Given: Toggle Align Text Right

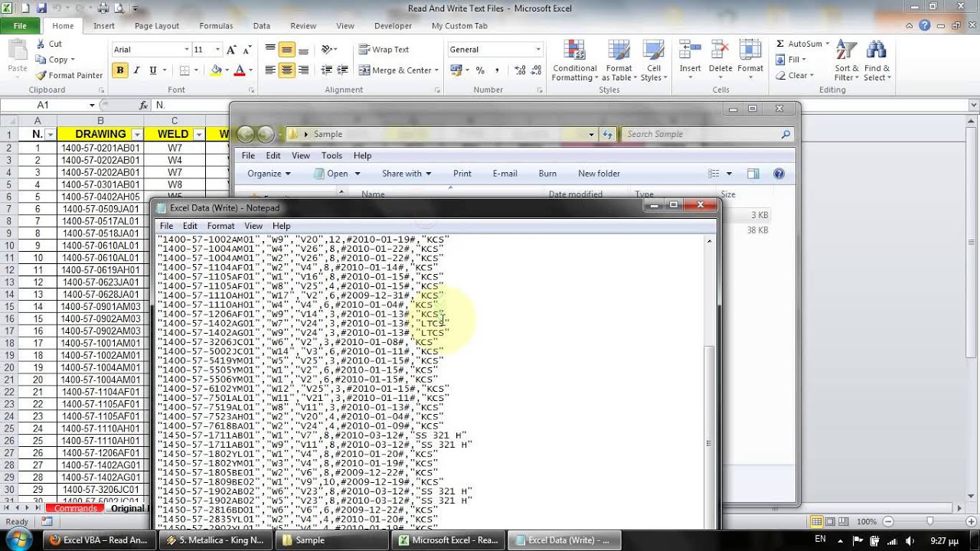Looking at the screenshot, I should click(304, 70).
